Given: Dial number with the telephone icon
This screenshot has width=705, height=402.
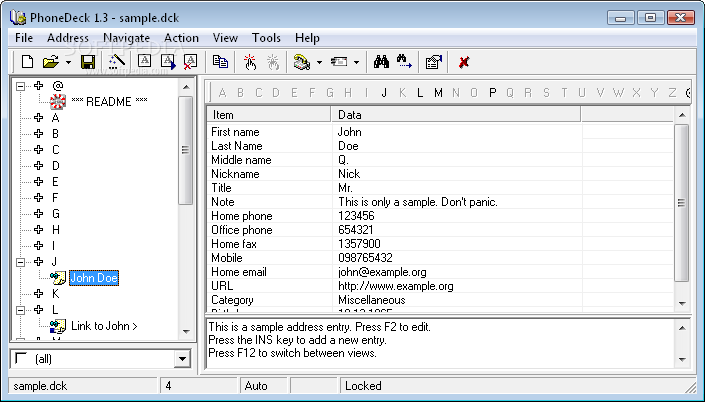Looking at the screenshot, I should click(302, 62).
